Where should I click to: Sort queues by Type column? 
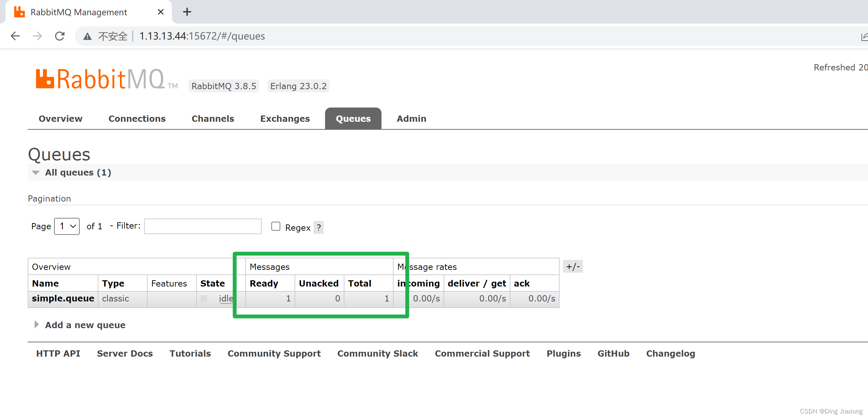[x=113, y=283]
